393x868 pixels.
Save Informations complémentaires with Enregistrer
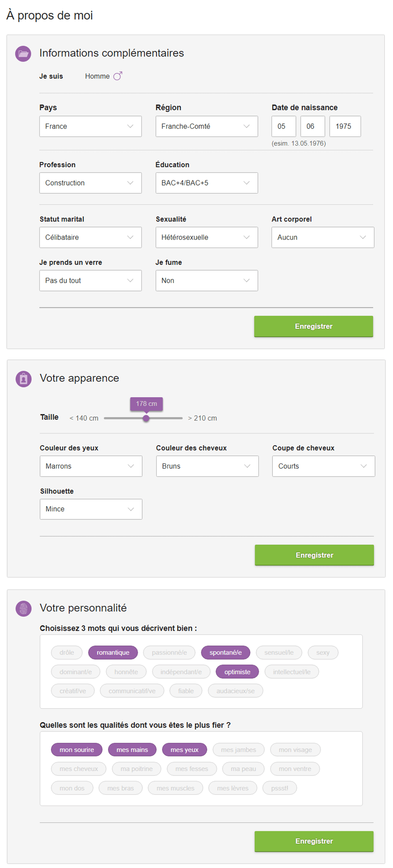point(313,326)
